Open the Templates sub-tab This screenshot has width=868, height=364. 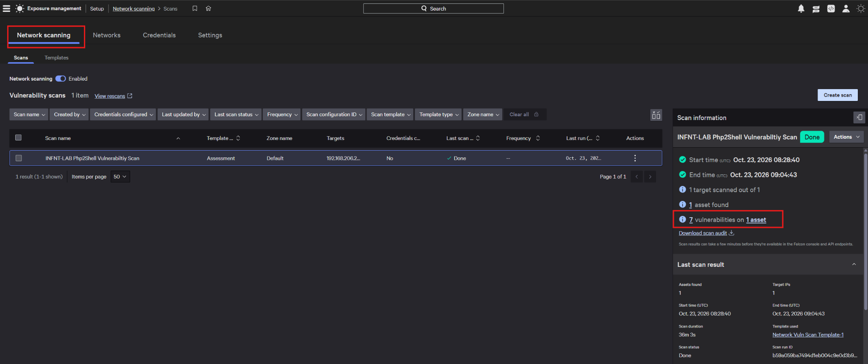pyautogui.click(x=56, y=58)
